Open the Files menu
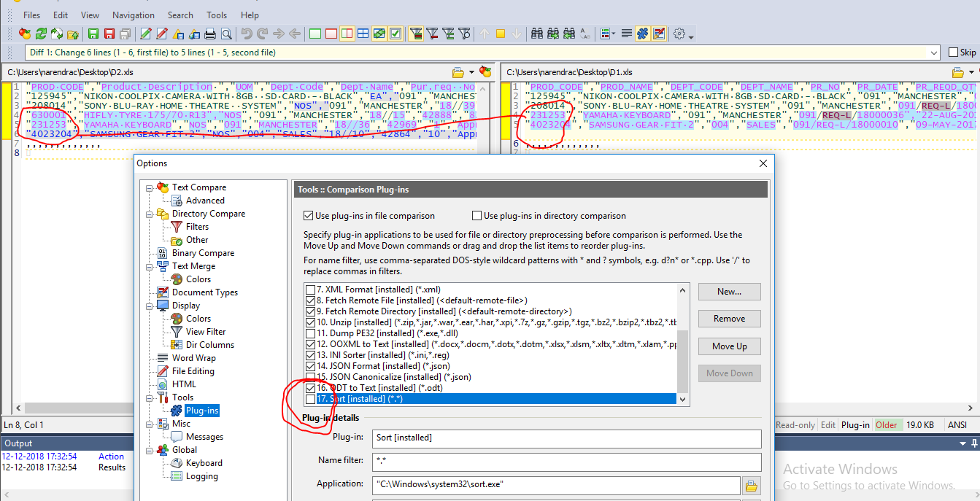The image size is (980, 501). coord(32,15)
